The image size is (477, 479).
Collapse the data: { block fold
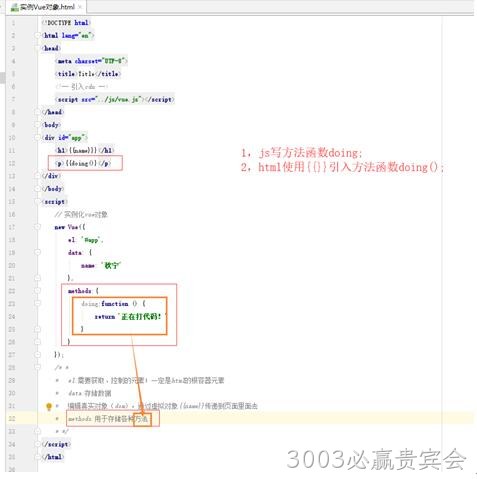point(38,252)
